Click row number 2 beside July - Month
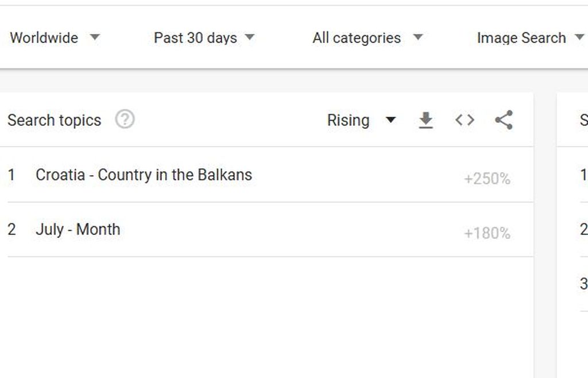This screenshot has width=588, height=378. [x=12, y=229]
